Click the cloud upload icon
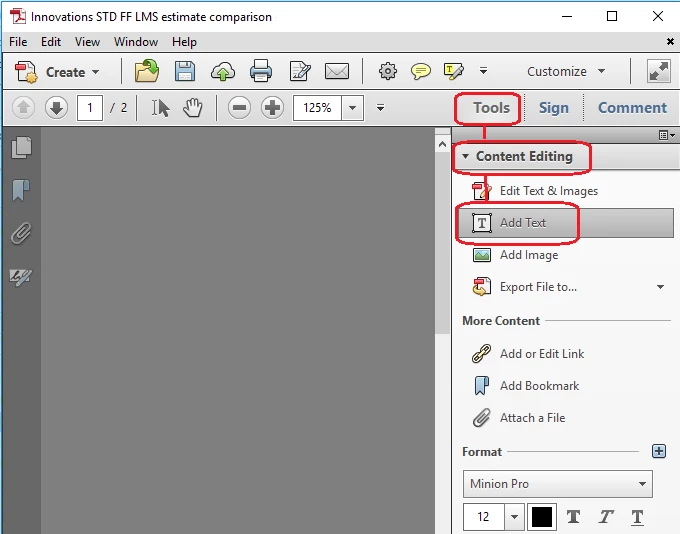The image size is (680, 534). tap(223, 72)
